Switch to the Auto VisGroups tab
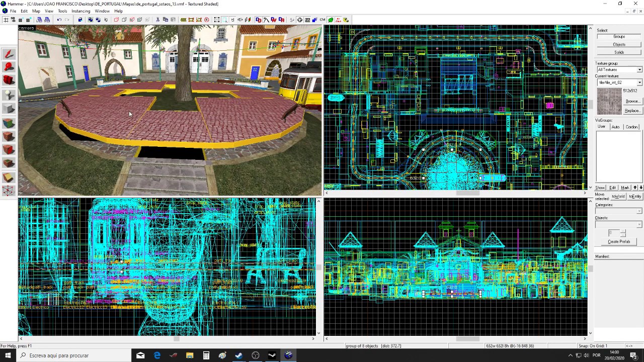 [615, 127]
